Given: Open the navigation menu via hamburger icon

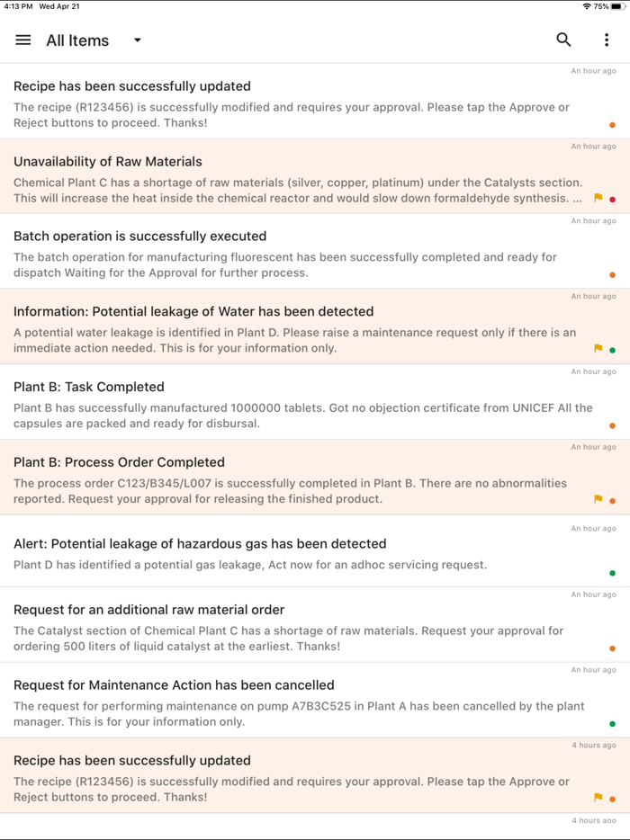Looking at the screenshot, I should [22, 40].
